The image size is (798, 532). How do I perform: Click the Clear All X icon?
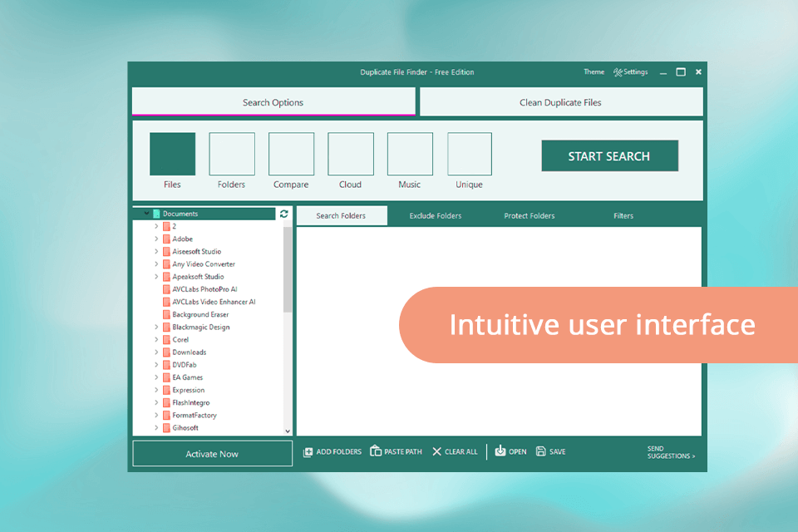tap(436, 451)
